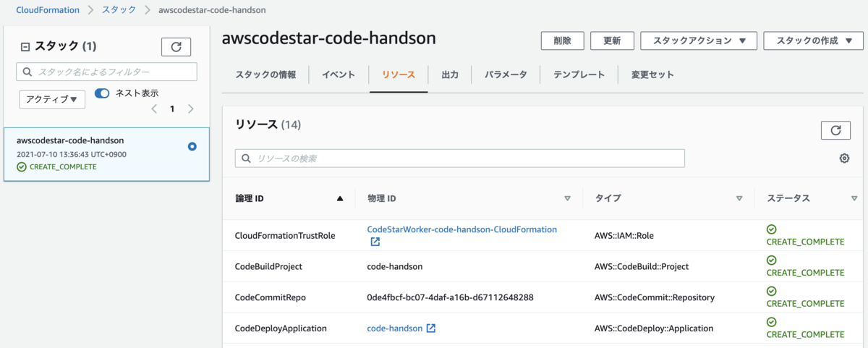Click the external link icon under CodeStarWorker-code-handson-CloudFormation

click(375, 242)
